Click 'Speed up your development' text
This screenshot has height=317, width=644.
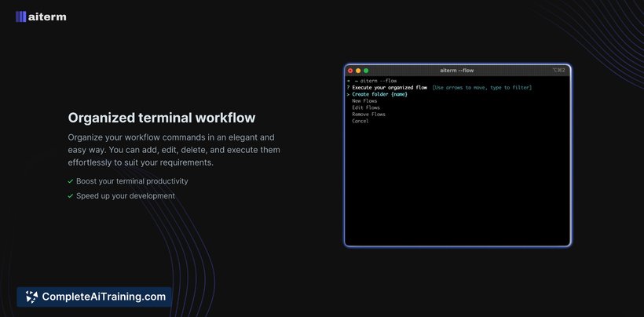coord(126,195)
